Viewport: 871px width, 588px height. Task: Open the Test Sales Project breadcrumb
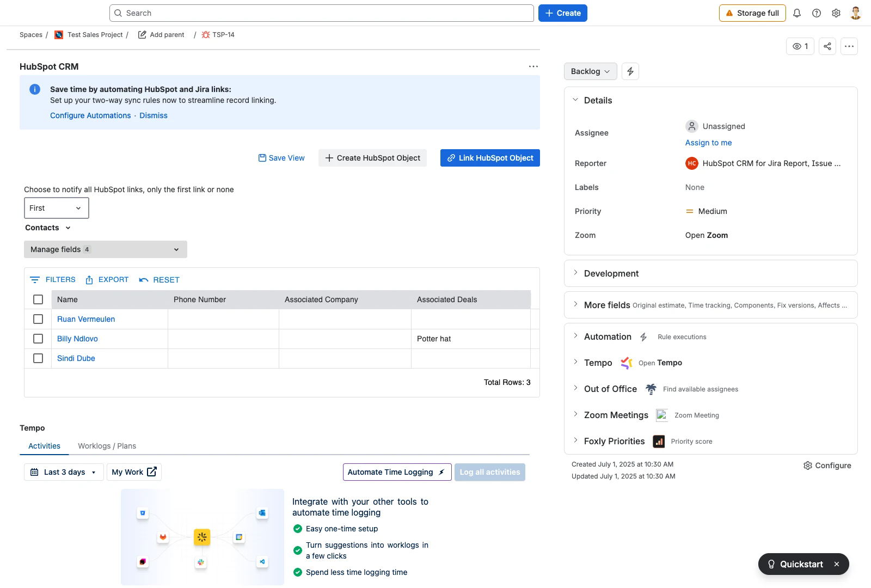click(x=90, y=35)
